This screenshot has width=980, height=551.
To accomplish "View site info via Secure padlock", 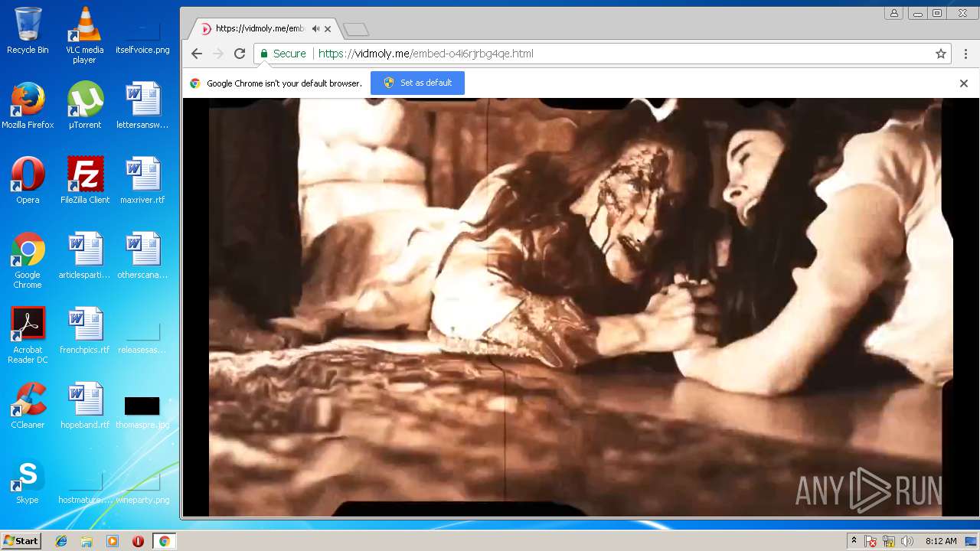I will [283, 54].
